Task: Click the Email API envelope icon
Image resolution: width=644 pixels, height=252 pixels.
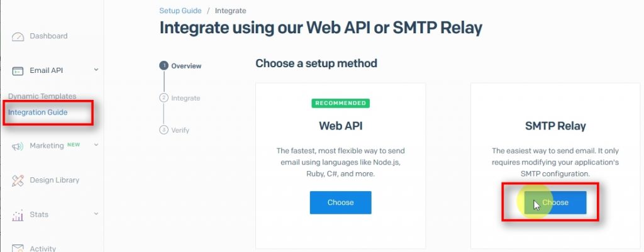Action: (x=18, y=71)
